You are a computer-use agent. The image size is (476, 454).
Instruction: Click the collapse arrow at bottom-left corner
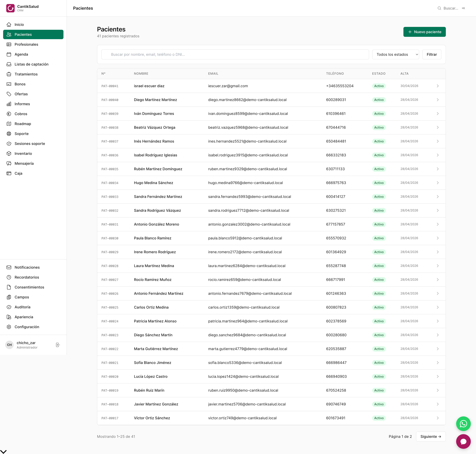3,452
